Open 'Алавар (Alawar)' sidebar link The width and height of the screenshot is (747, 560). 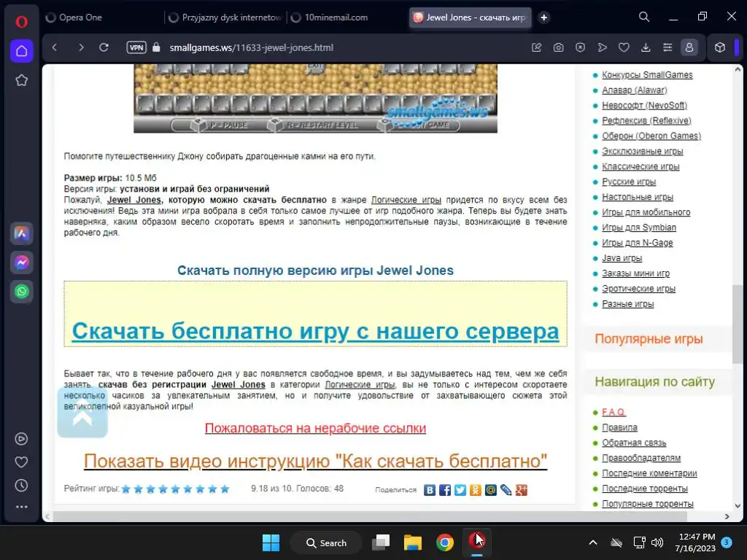click(x=634, y=90)
